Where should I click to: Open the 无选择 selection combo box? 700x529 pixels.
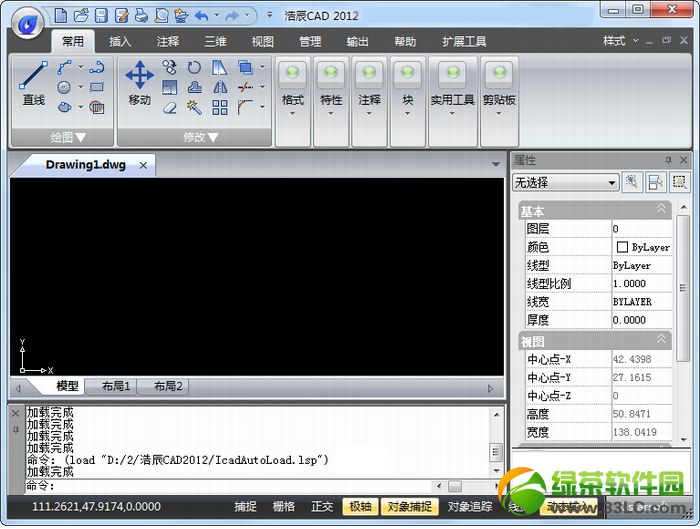coord(565,182)
